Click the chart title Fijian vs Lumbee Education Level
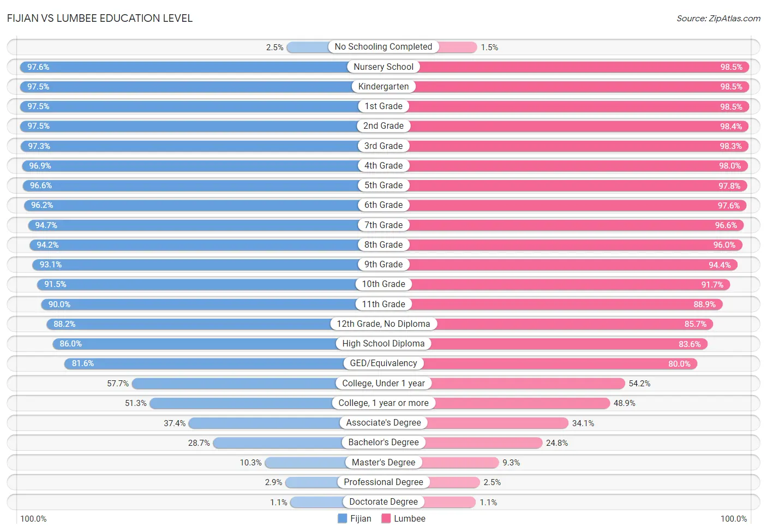The height and width of the screenshot is (532, 767). [x=100, y=18]
